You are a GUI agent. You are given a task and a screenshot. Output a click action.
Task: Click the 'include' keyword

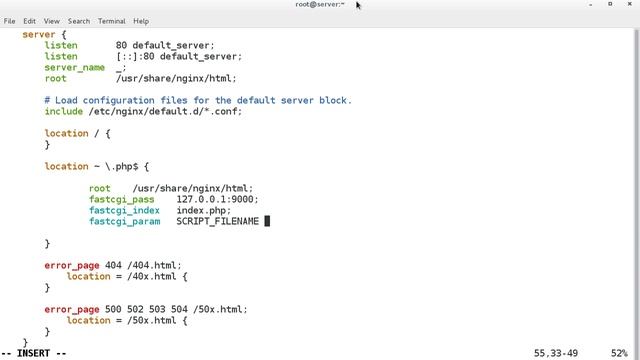pos(64,111)
